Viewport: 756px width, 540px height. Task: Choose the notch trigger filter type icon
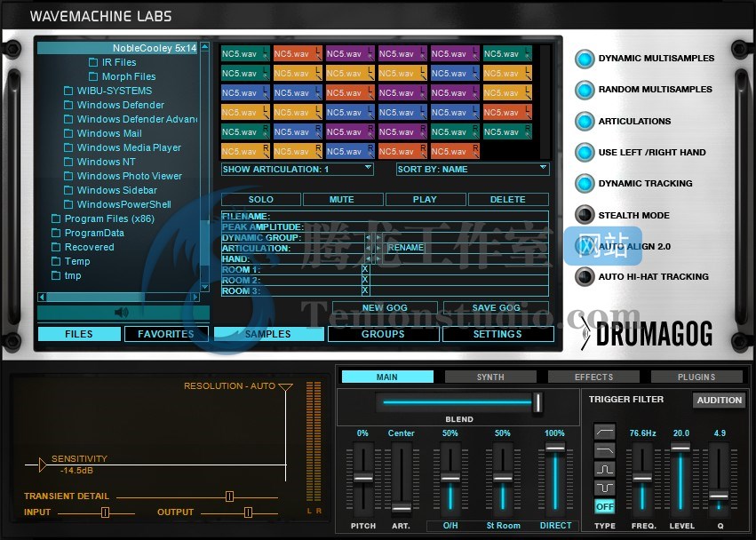point(604,488)
